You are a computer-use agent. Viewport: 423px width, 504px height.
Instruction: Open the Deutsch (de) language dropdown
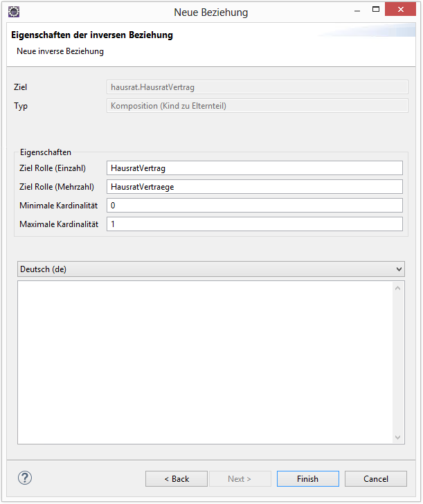(210, 269)
